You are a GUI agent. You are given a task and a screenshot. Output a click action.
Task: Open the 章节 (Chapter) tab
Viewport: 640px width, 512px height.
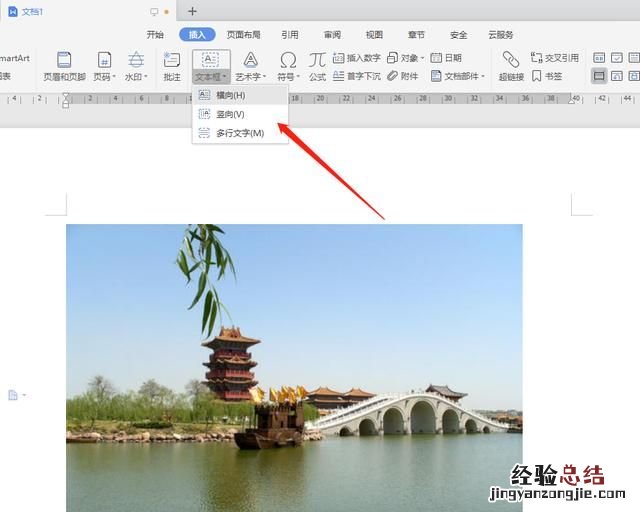(x=416, y=35)
